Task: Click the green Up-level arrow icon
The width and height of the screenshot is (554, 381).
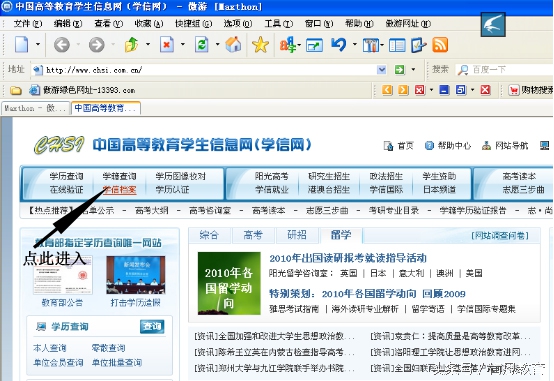Action: [131, 45]
